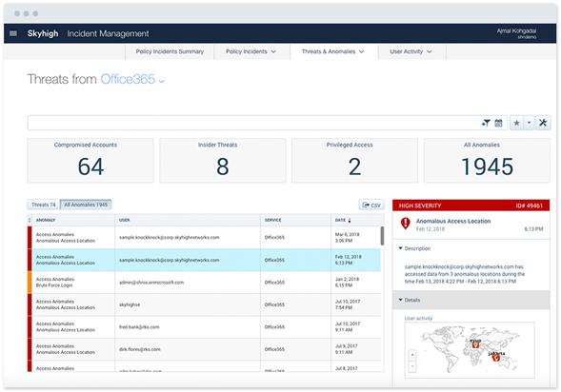The image size is (561, 392).
Task: Click the ID# 49461 label
Action: pyautogui.click(x=530, y=206)
